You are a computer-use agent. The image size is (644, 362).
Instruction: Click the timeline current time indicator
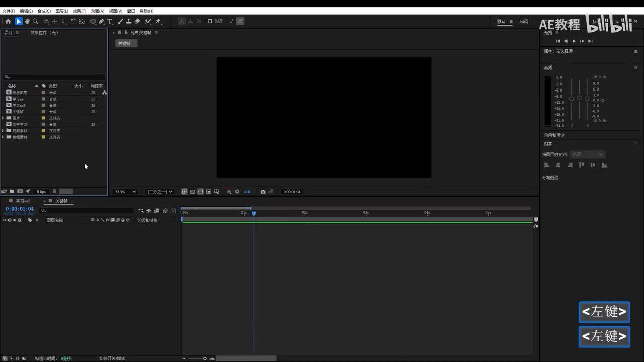point(254,213)
